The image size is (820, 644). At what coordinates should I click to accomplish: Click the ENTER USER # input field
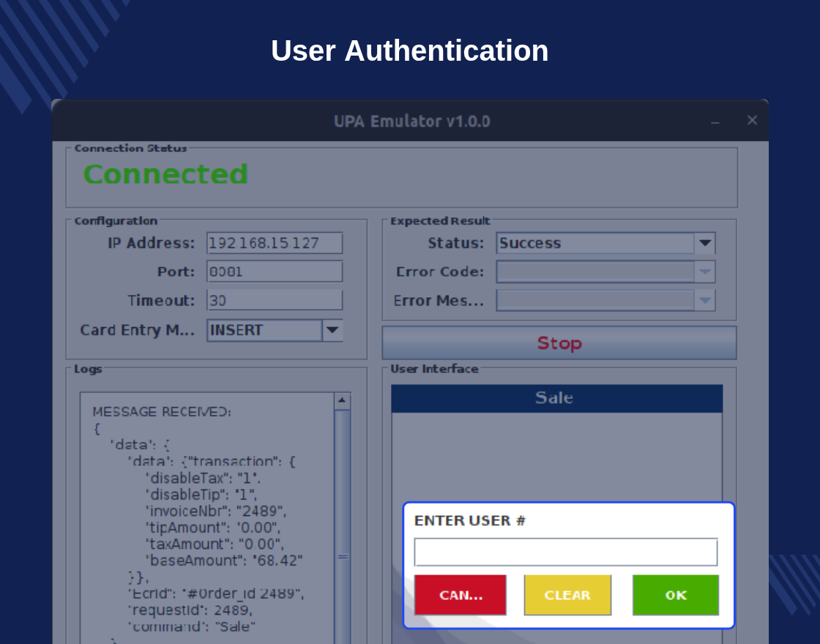[x=566, y=552]
